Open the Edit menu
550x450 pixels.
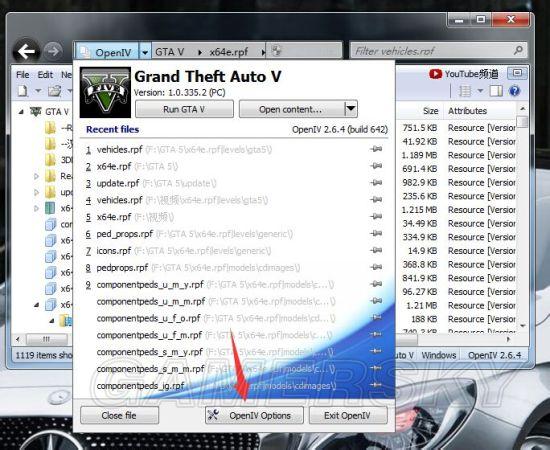point(45,75)
